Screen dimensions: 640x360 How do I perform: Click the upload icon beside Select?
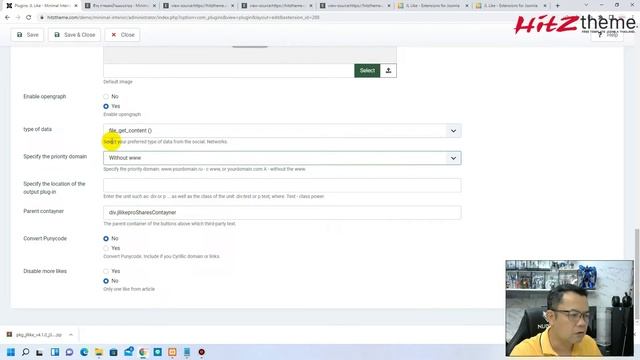(388, 71)
